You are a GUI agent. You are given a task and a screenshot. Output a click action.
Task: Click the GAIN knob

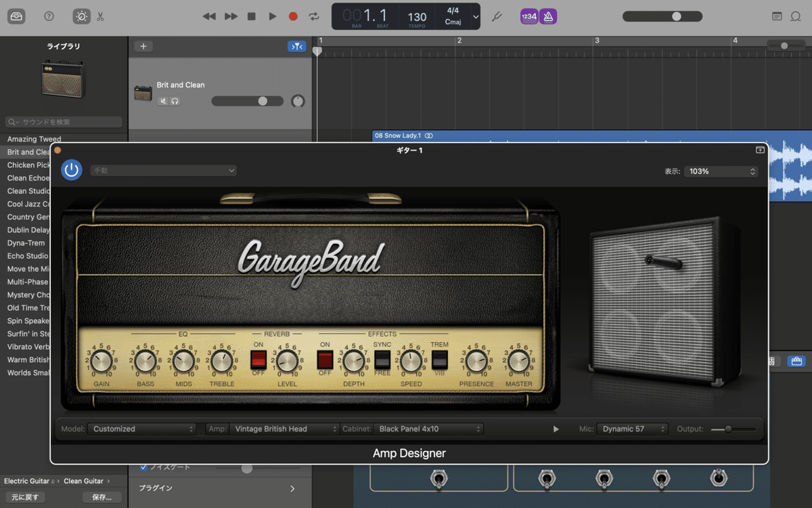101,361
